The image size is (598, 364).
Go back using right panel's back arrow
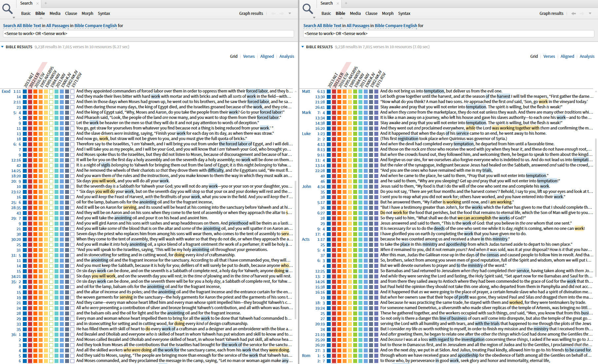click(x=574, y=13)
